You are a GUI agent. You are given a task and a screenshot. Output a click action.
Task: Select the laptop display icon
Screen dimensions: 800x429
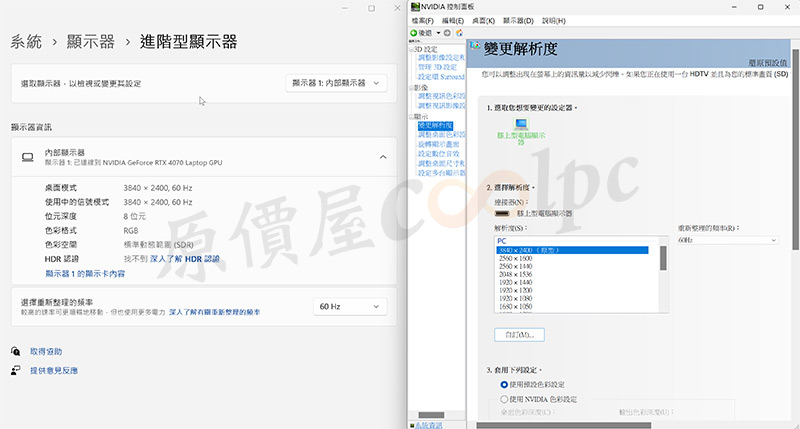(x=521, y=124)
